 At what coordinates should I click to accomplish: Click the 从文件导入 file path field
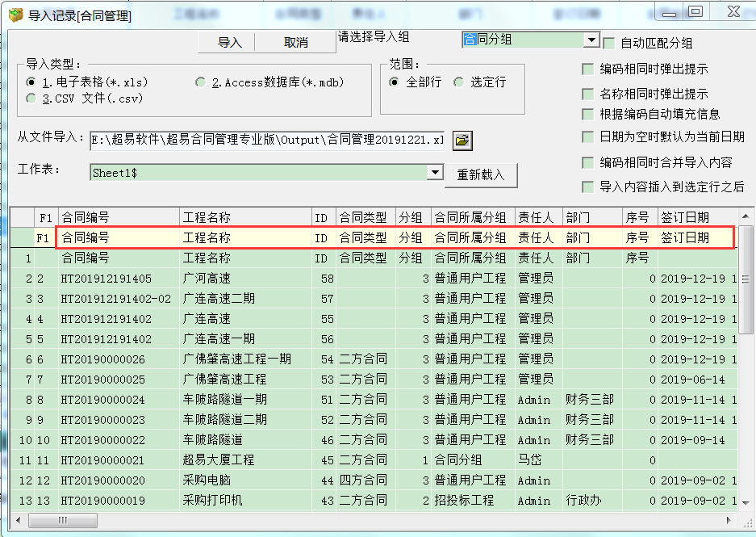266,140
